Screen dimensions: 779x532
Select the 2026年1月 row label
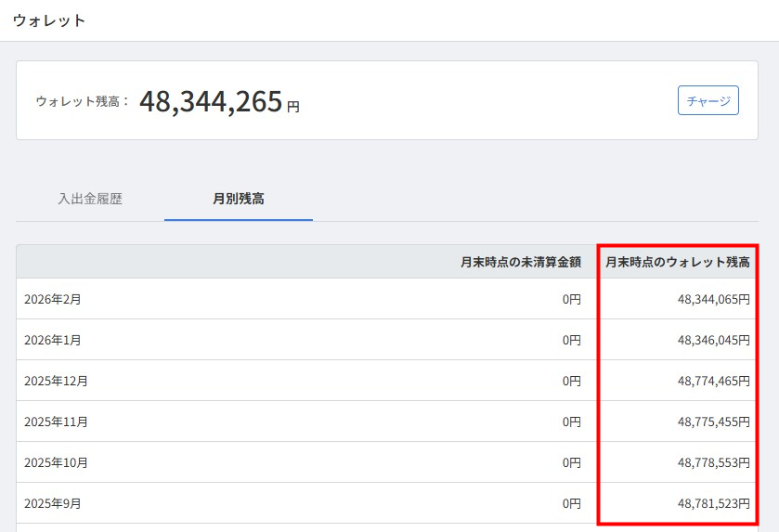click(x=53, y=341)
